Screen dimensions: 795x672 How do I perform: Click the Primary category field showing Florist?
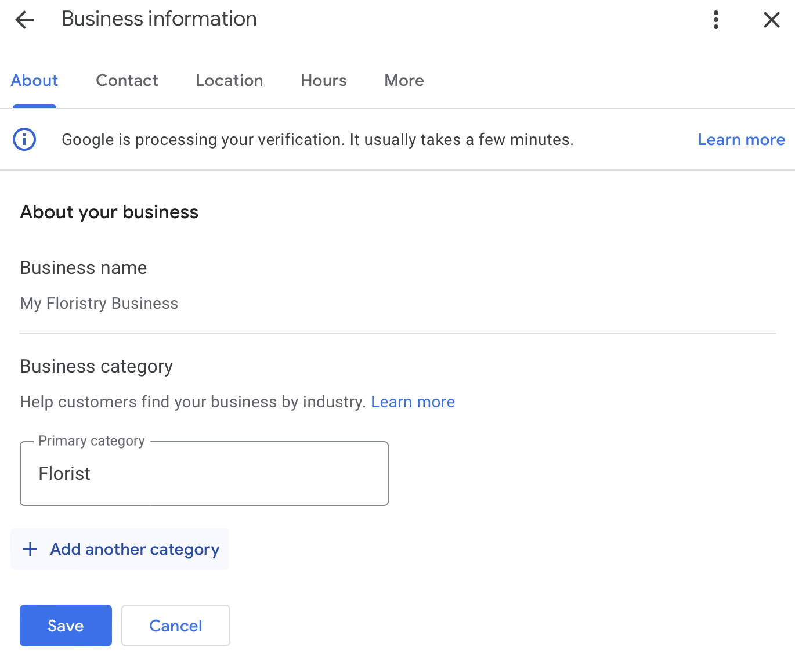pos(204,473)
